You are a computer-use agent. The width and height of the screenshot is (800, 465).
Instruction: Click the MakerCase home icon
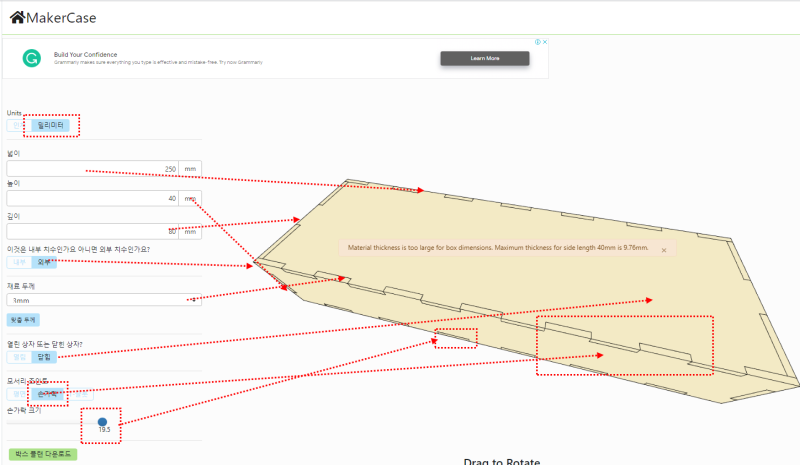coord(17,17)
